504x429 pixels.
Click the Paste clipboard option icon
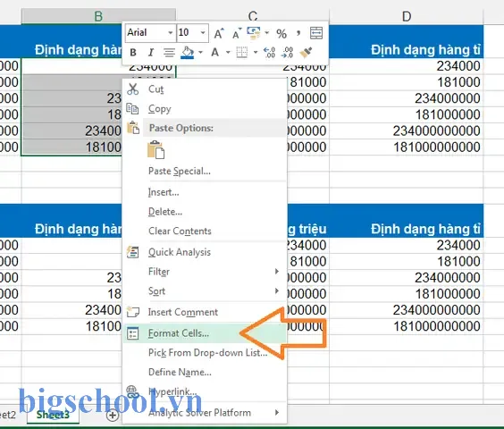pyautogui.click(x=155, y=150)
